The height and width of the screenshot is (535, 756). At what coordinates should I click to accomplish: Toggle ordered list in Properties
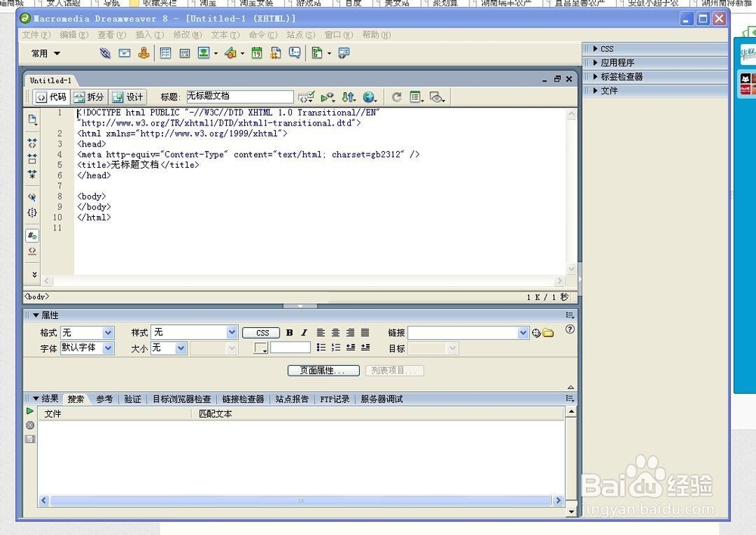click(336, 348)
